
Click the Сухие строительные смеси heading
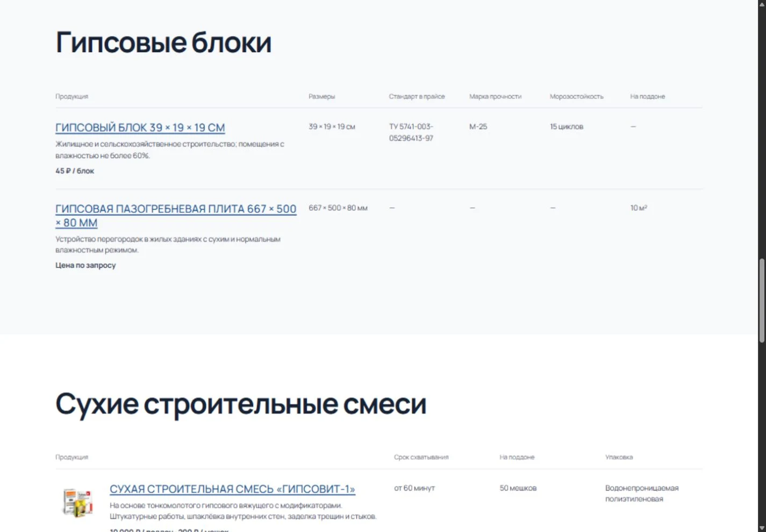(241, 404)
